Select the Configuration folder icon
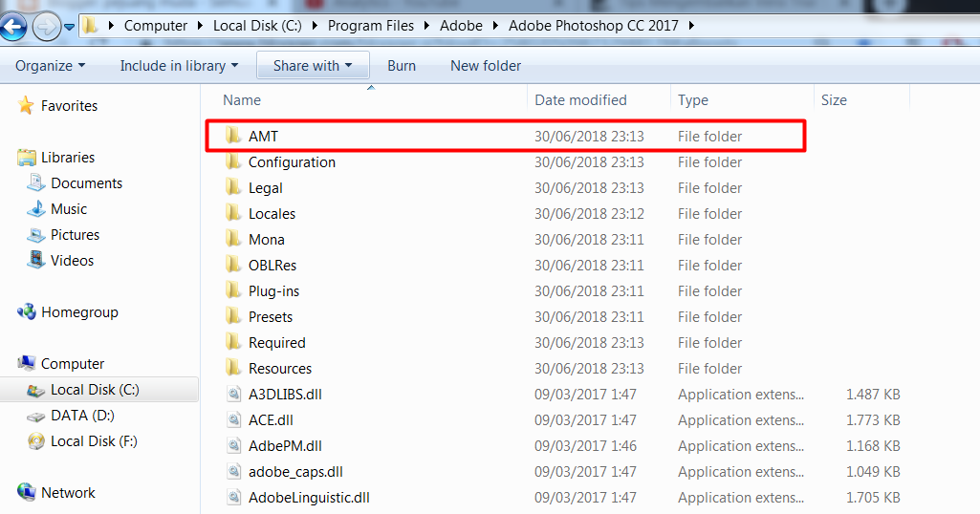Viewport: 980px width, 514px height. pyautogui.click(x=233, y=161)
